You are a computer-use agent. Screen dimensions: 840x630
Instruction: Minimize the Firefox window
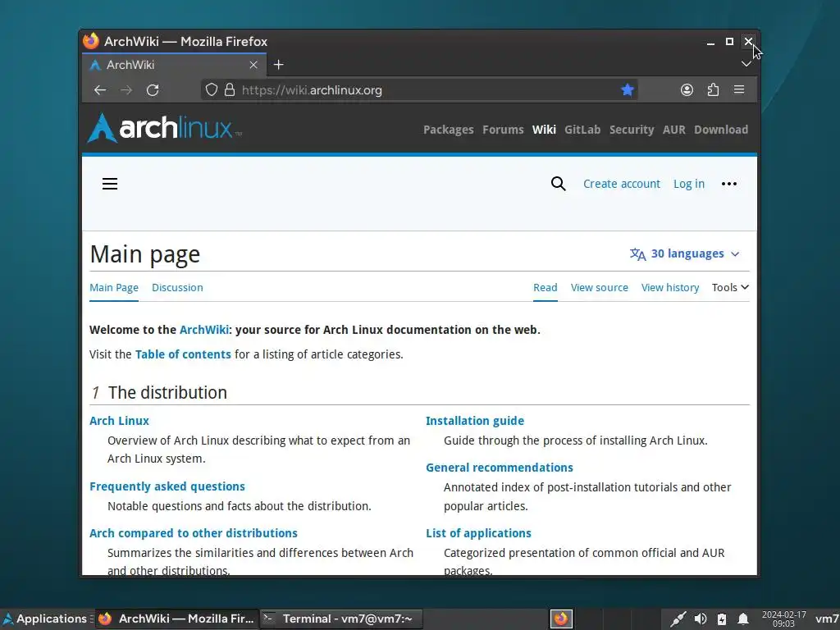tap(710, 42)
